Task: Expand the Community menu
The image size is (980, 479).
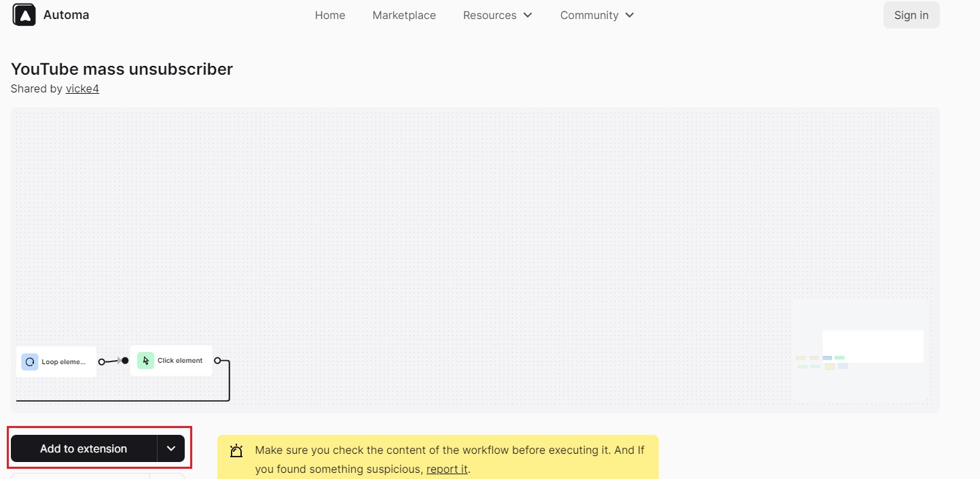Action: pyautogui.click(x=597, y=15)
